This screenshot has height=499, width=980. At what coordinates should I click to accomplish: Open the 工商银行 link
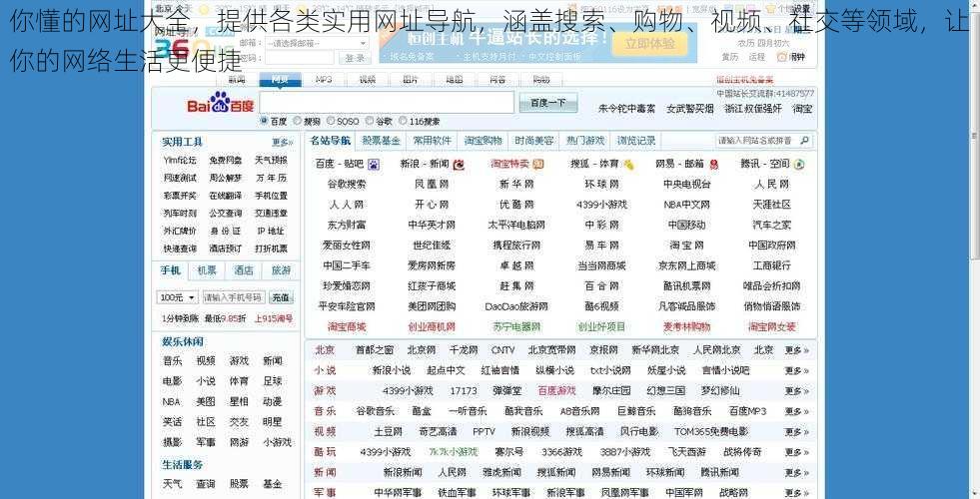coord(772,266)
